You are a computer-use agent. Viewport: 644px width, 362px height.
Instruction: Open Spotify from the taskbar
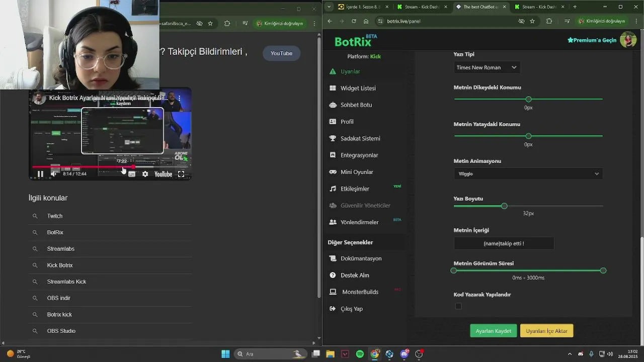tap(360, 354)
